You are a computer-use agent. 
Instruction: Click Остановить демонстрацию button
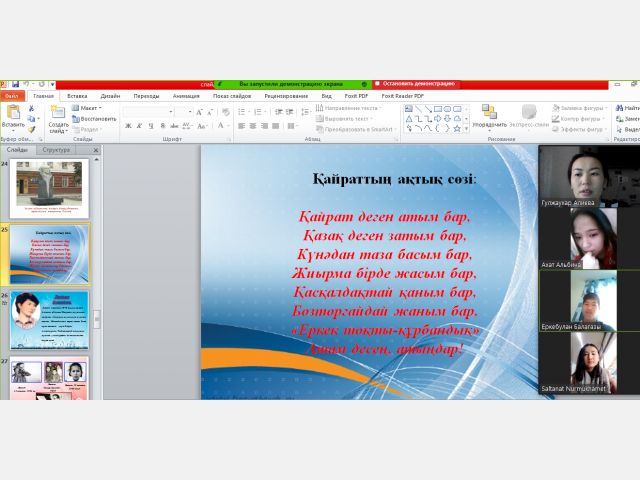416,84
